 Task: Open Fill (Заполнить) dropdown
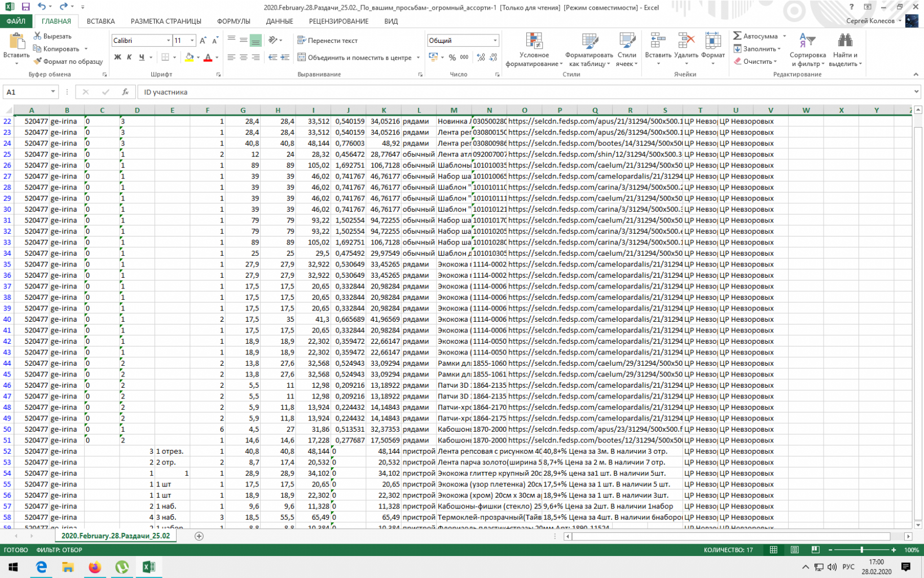pyautogui.click(x=758, y=49)
